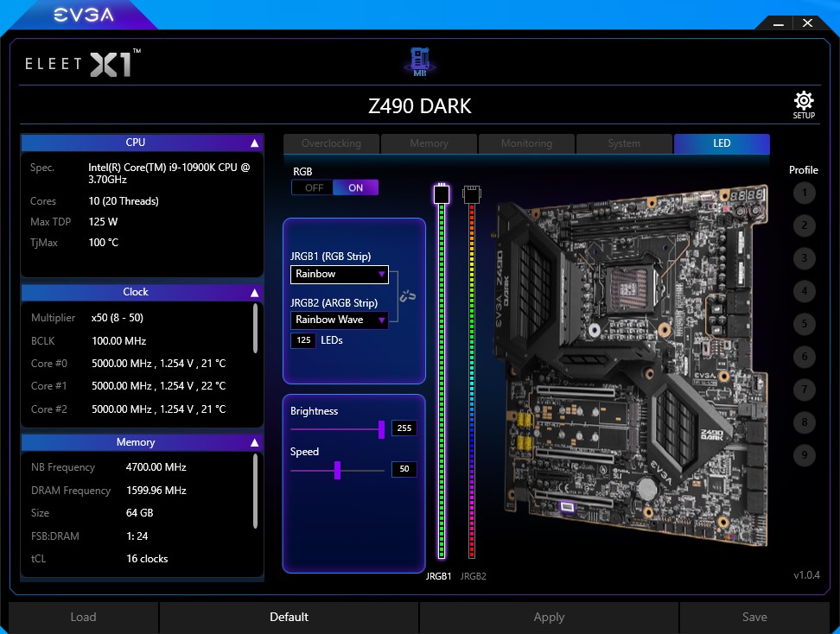Click the Brightness value field 255
840x634 pixels.
click(404, 428)
